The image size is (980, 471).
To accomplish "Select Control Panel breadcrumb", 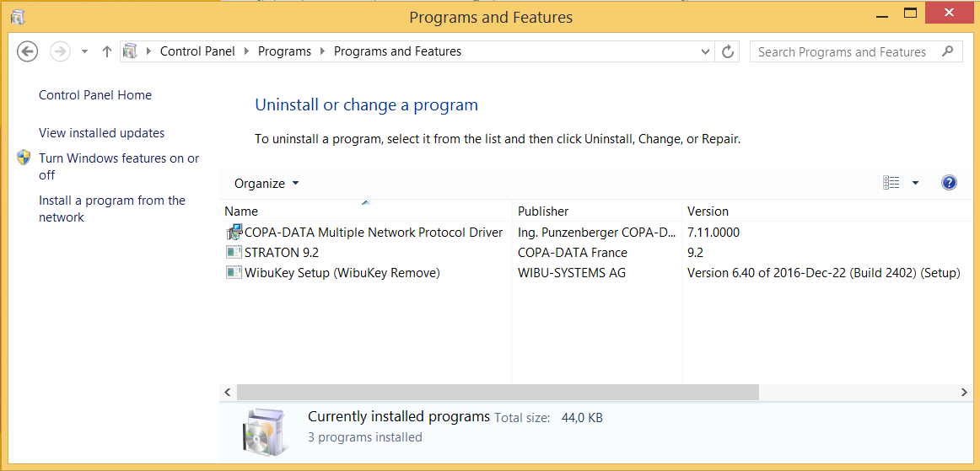I will [197, 51].
